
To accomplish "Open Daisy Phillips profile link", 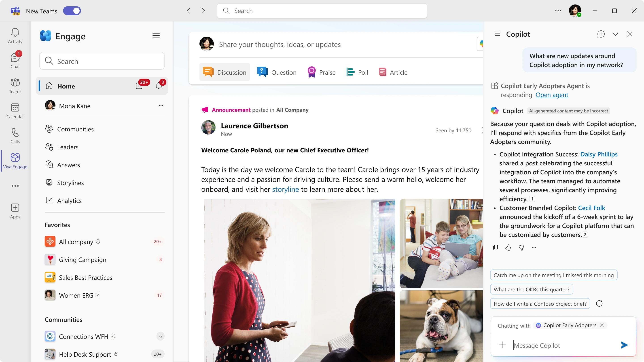I will pyautogui.click(x=599, y=154).
